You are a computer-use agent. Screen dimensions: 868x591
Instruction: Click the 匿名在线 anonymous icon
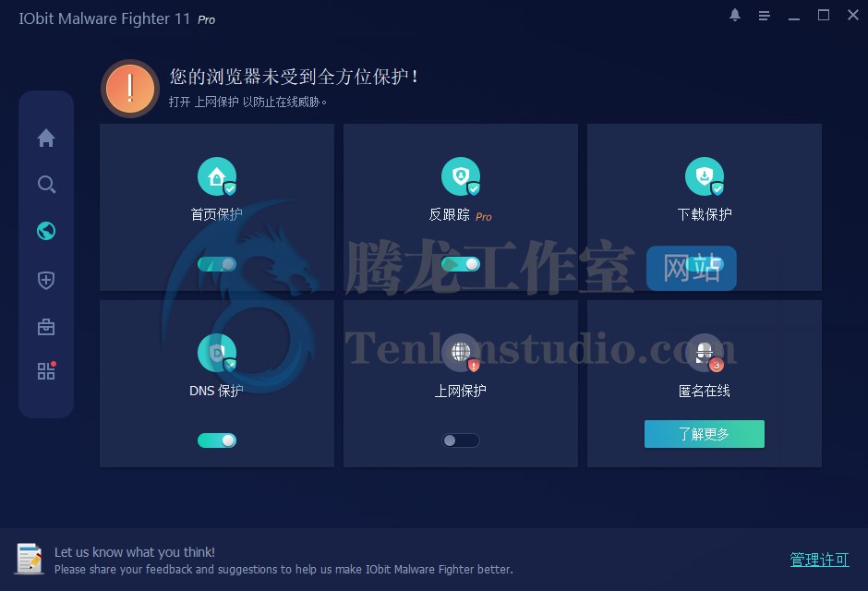pyautogui.click(x=705, y=353)
